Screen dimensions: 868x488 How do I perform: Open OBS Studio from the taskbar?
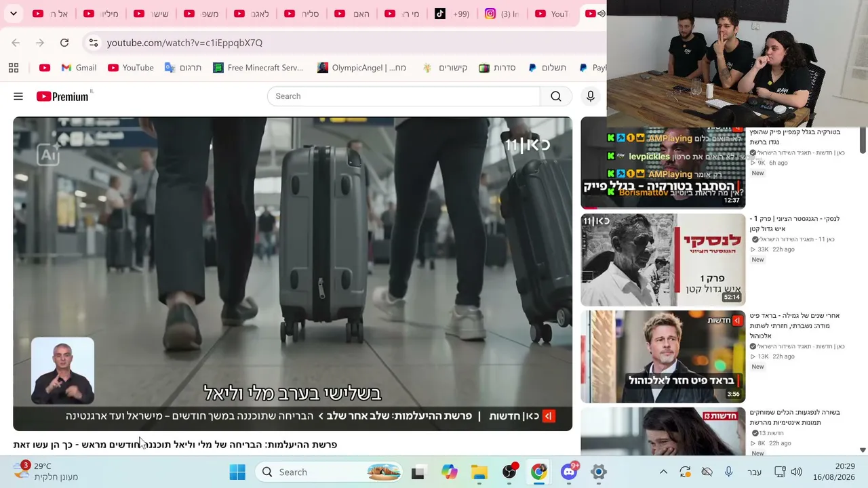coord(509,472)
